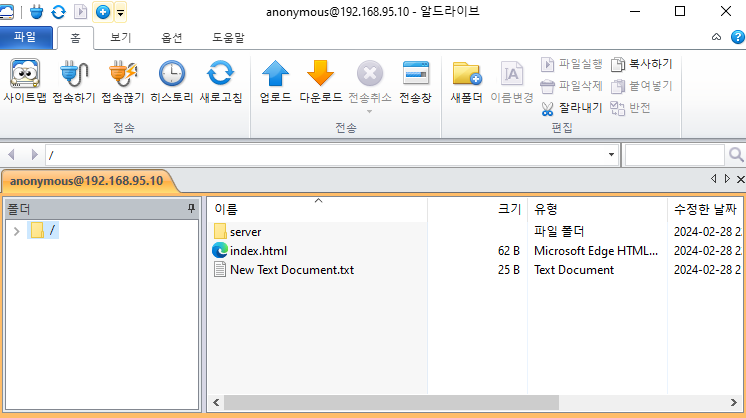Click 복사하기 copy
This screenshot has width=746, height=418.
[x=642, y=64]
